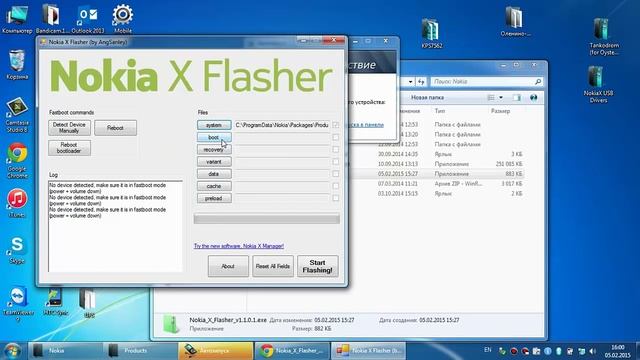
Task: Select the row sized 251 085 КБ
Action: point(437,164)
